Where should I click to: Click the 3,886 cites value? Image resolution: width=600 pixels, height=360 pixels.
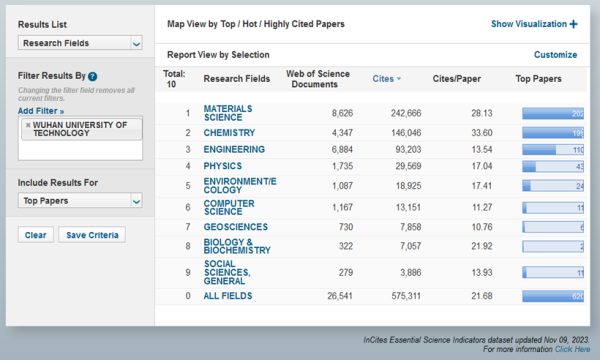tap(411, 272)
